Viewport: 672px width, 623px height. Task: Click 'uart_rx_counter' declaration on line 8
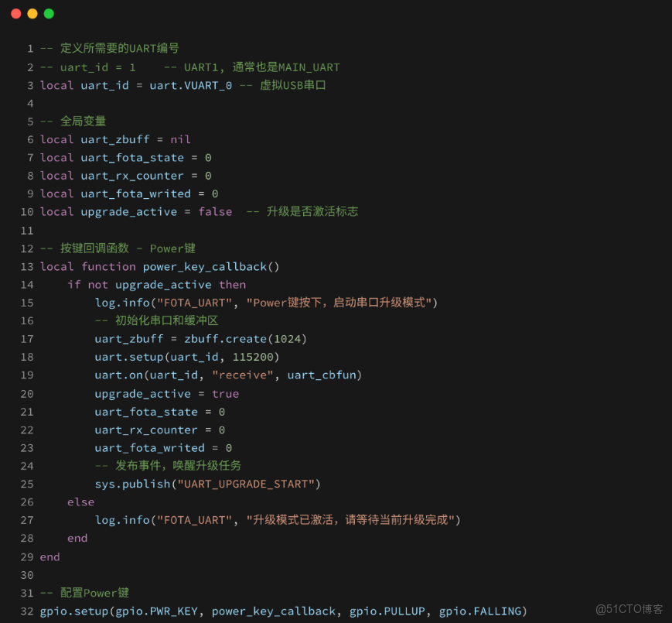(132, 176)
